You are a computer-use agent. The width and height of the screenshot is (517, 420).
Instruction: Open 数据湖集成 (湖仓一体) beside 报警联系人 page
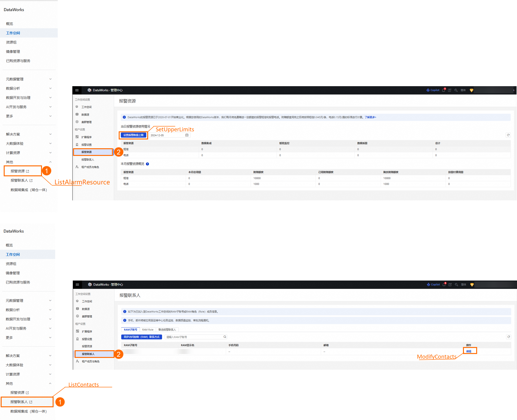pos(29,411)
